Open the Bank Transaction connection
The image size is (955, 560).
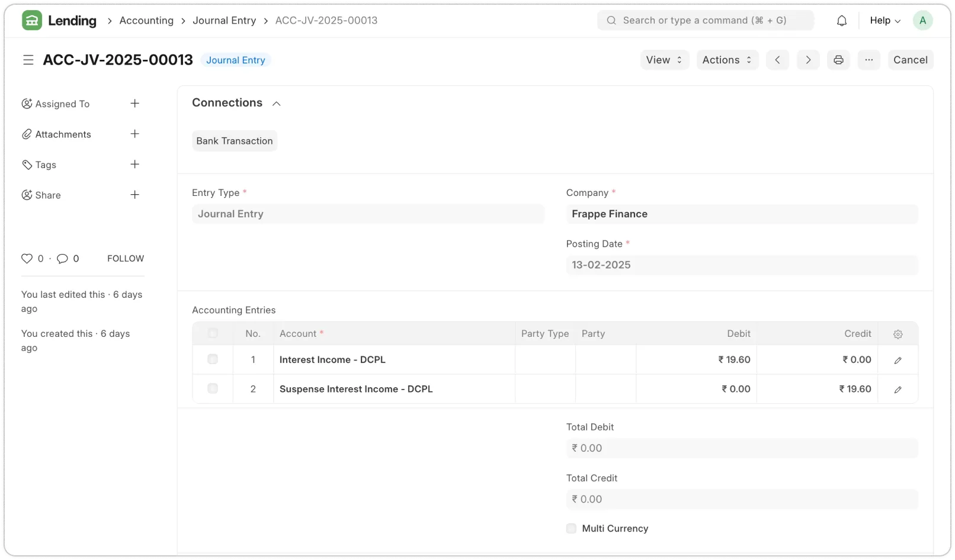[x=234, y=140]
